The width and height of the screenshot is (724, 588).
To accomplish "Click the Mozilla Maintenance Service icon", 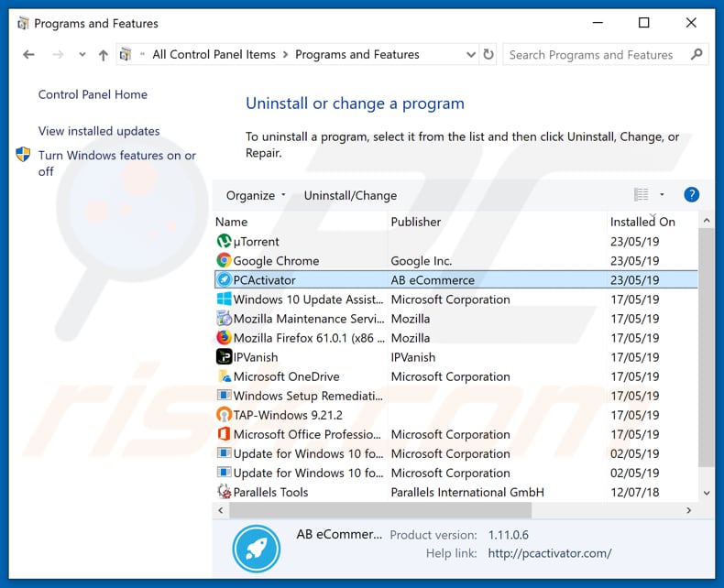I will pos(224,319).
